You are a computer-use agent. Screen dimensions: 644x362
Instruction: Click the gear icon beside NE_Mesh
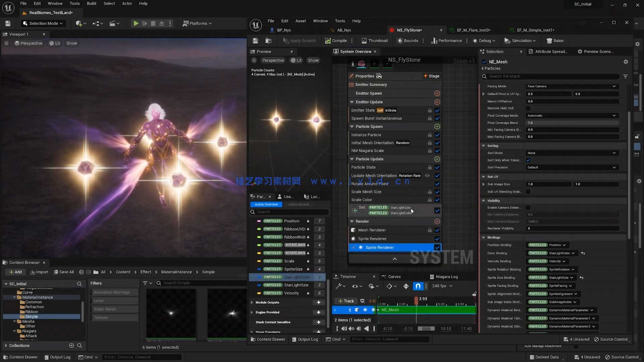[x=626, y=62]
